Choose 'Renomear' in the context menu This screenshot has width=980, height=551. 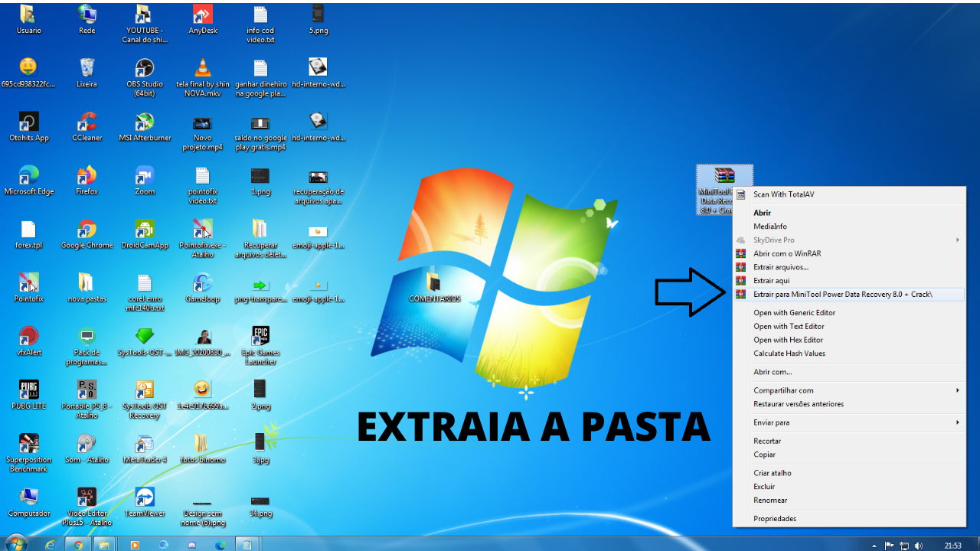[x=849, y=500]
